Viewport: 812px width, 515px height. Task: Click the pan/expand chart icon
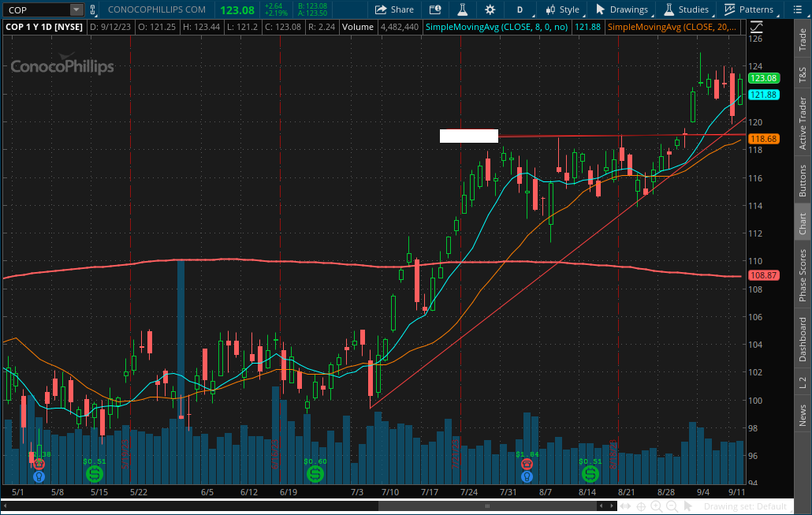coord(626,506)
